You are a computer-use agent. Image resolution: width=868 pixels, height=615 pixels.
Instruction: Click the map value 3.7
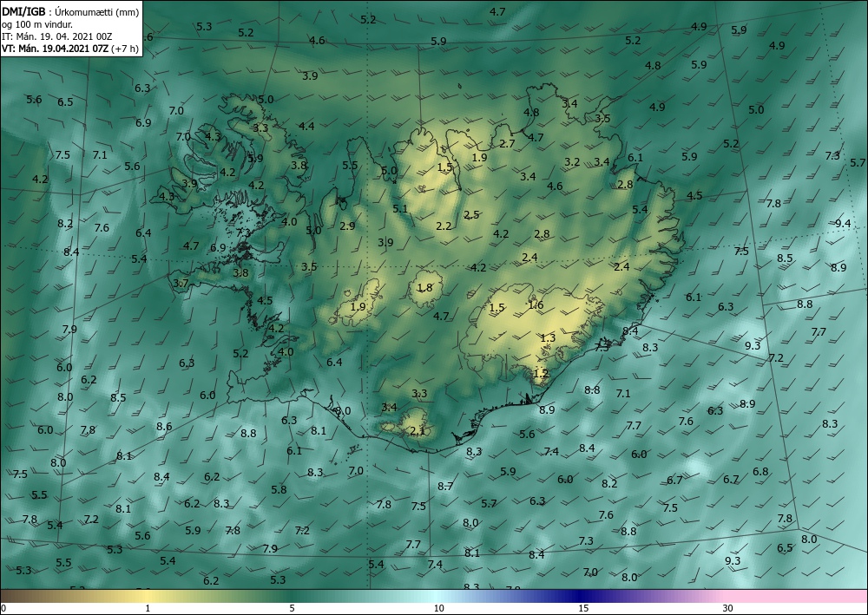(181, 283)
